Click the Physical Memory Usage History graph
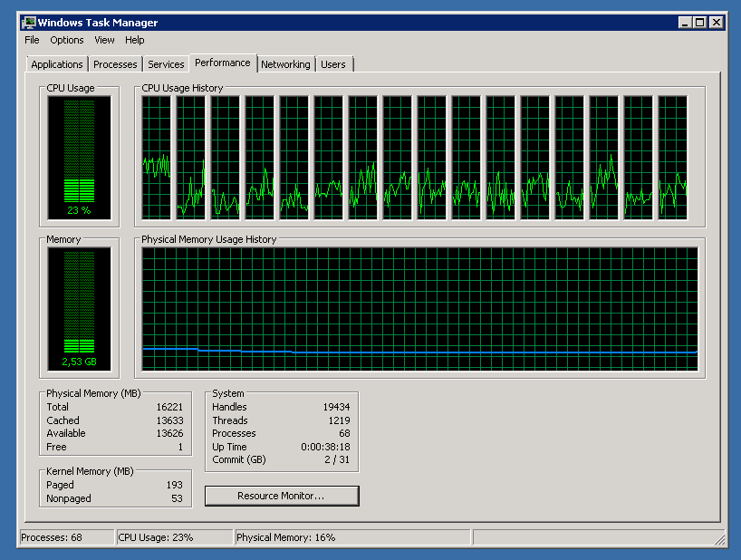 click(x=419, y=309)
